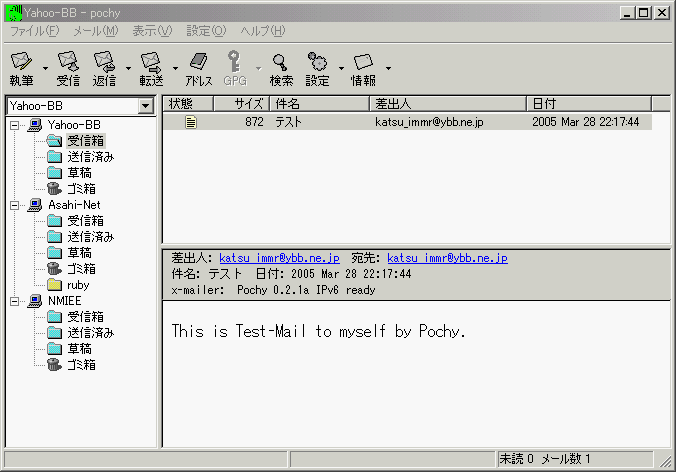This screenshot has width=676, height=472.
Task: Select the ruby folder under Asahi-Net
Action: (78, 285)
